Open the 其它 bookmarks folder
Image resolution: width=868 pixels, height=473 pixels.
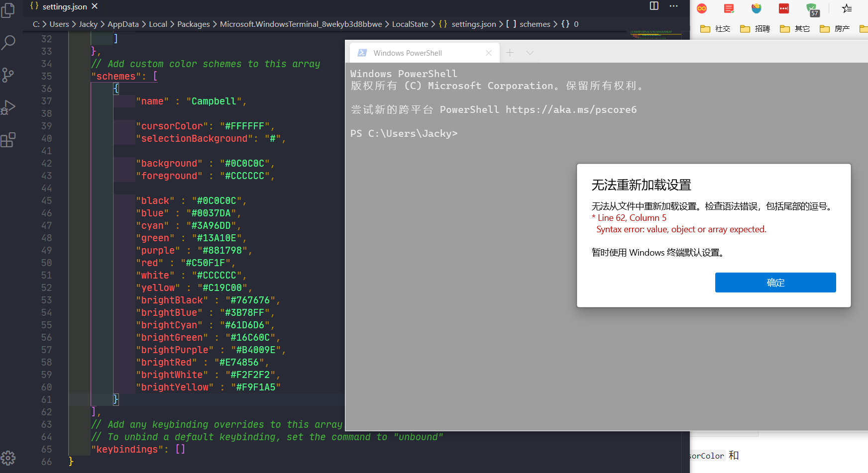click(x=795, y=29)
